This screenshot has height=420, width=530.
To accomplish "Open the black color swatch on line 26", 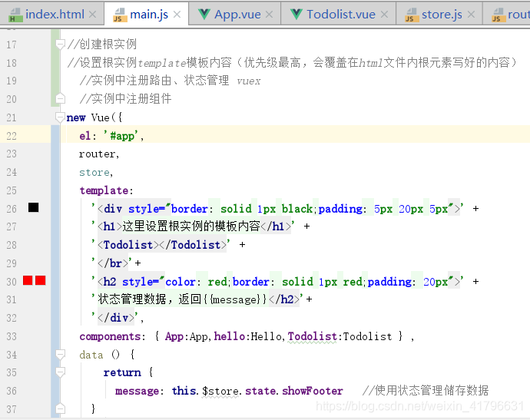I will click(x=34, y=207).
